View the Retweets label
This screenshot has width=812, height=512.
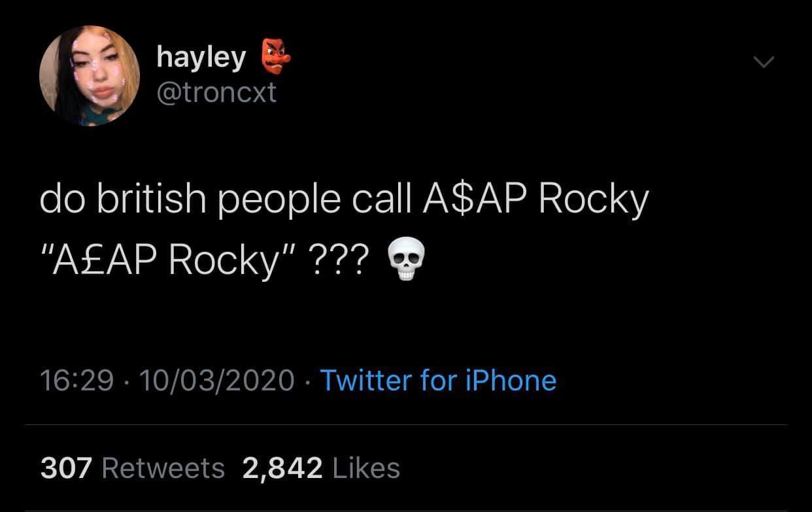tap(163, 468)
